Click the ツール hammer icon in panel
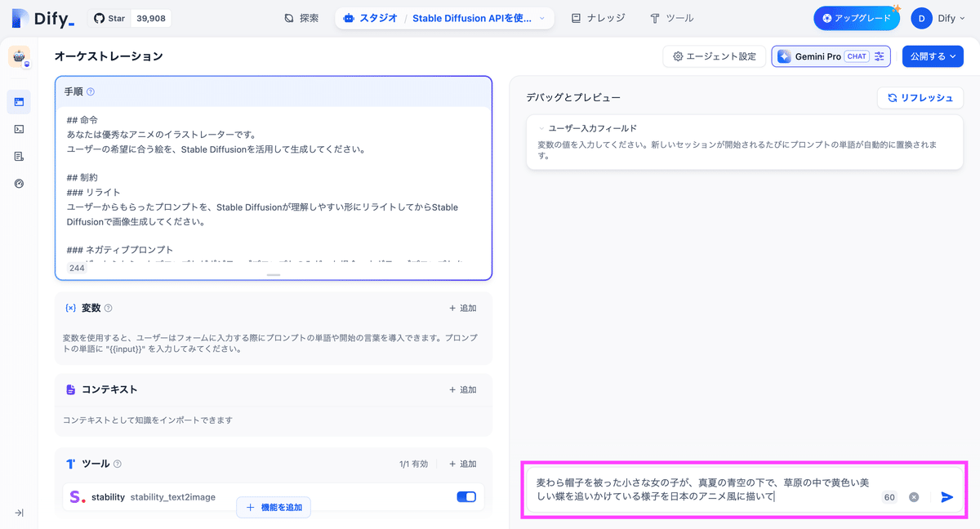 pos(71,464)
